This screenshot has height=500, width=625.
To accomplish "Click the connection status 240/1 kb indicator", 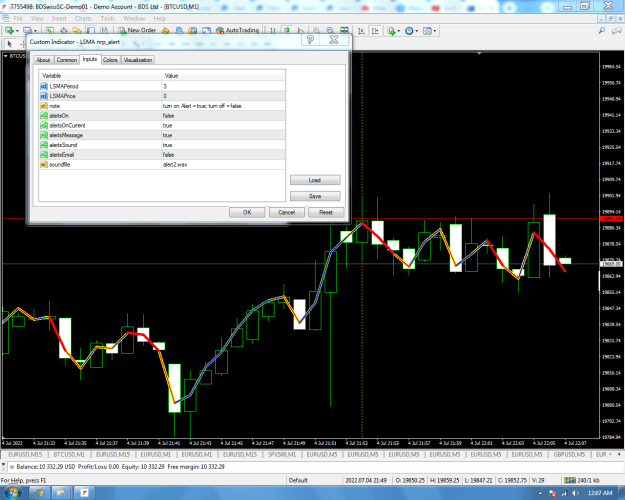I will tap(582, 480).
